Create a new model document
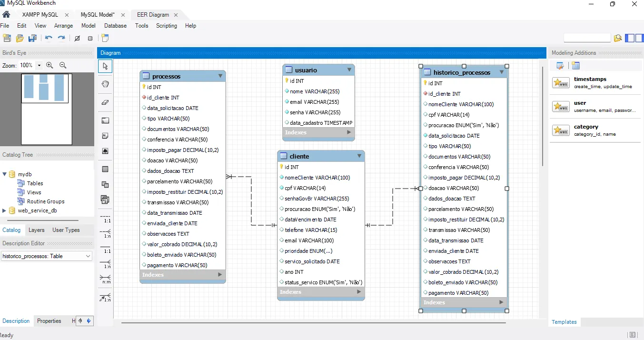The width and height of the screenshot is (644, 340). click(7, 38)
